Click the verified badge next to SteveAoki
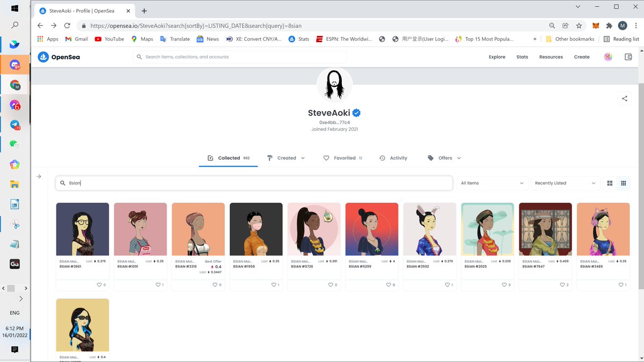This screenshot has height=362, width=644. click(x=356, y=113)
